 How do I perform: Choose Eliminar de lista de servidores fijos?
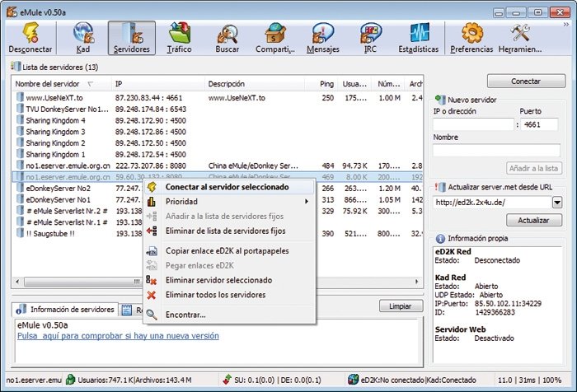(229, 231)
